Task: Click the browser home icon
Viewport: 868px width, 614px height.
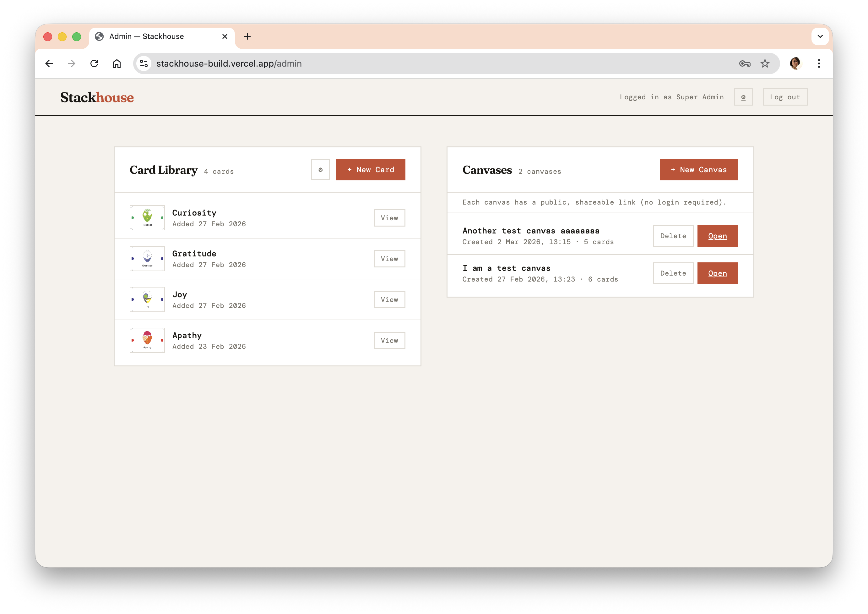Action: (117, 63)
